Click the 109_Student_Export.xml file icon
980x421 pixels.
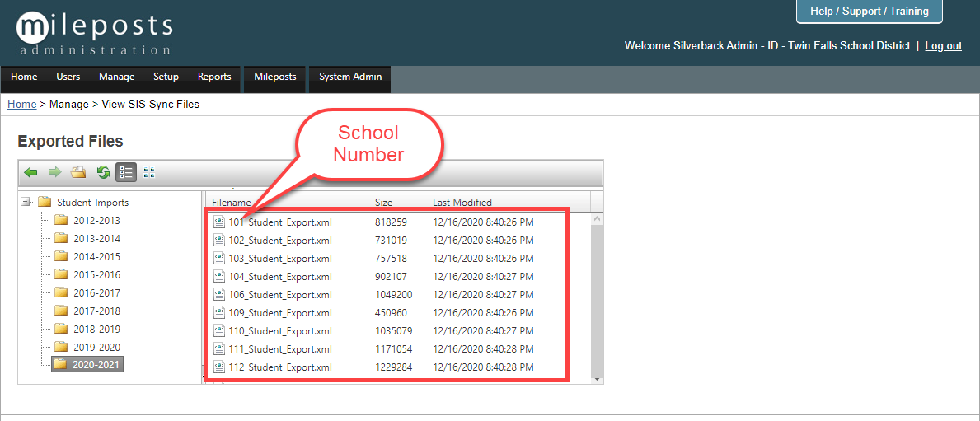pyautogui.click(x=218, y=312)
